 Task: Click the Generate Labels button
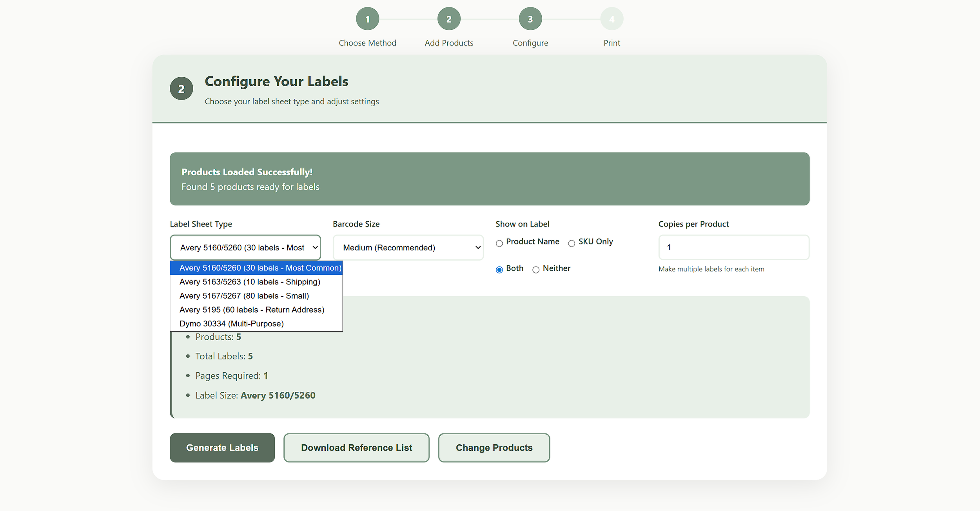[x=222, y=448]
